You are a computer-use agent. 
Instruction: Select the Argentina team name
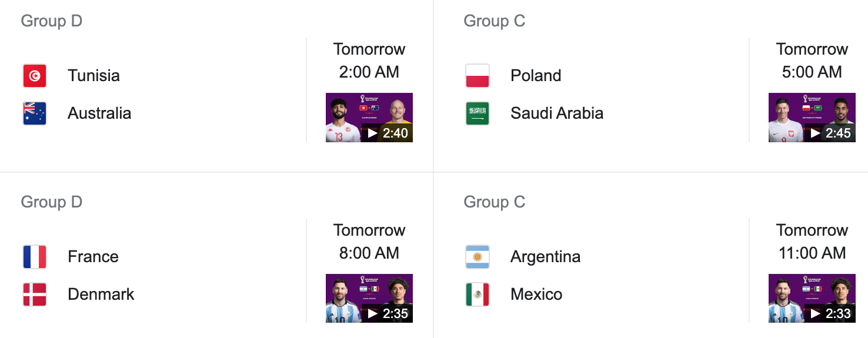click(x=545, y=257)
